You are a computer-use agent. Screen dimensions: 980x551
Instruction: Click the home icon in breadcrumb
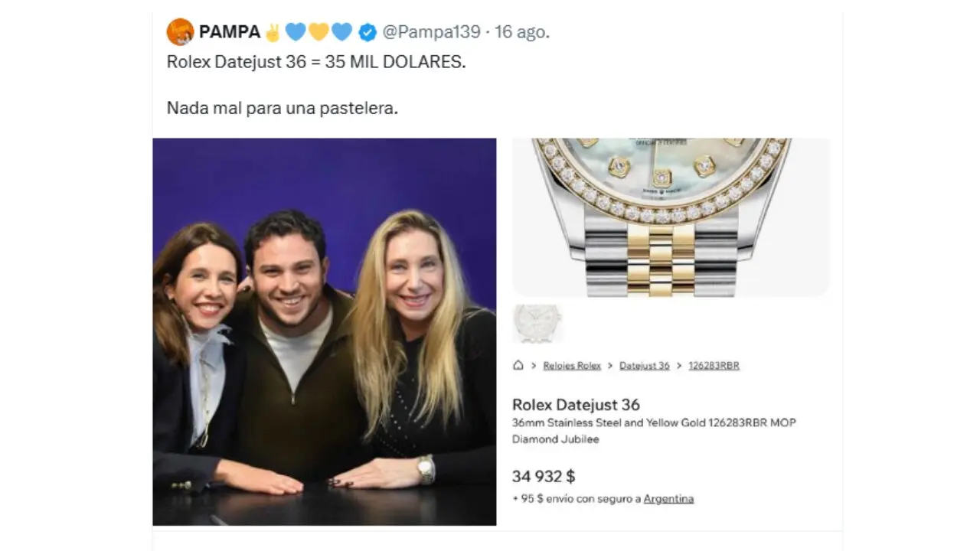pos(518,366)
